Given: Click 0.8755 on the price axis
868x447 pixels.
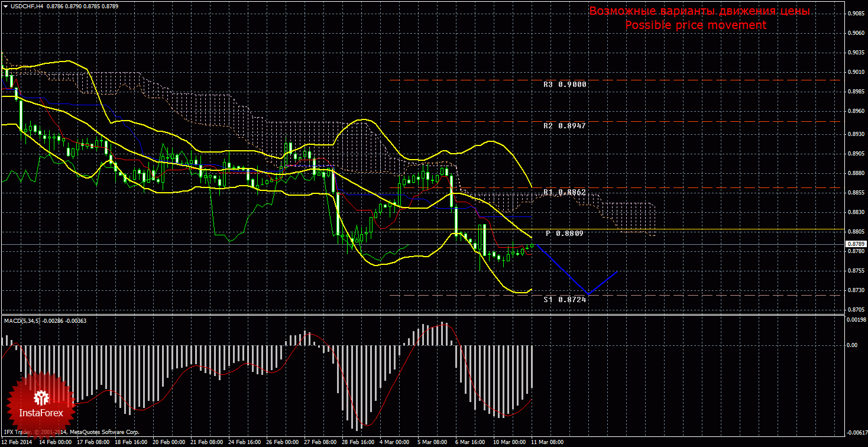Looking at the screenshot, I should point(855,270).
